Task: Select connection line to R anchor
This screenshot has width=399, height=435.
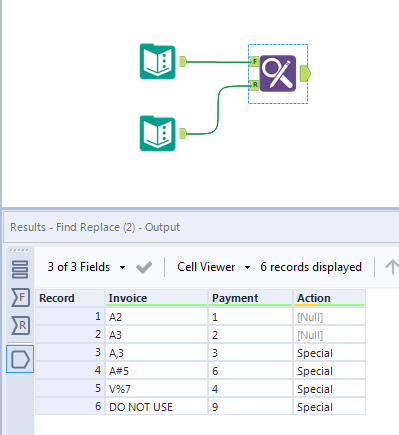Action: point(218,110)
